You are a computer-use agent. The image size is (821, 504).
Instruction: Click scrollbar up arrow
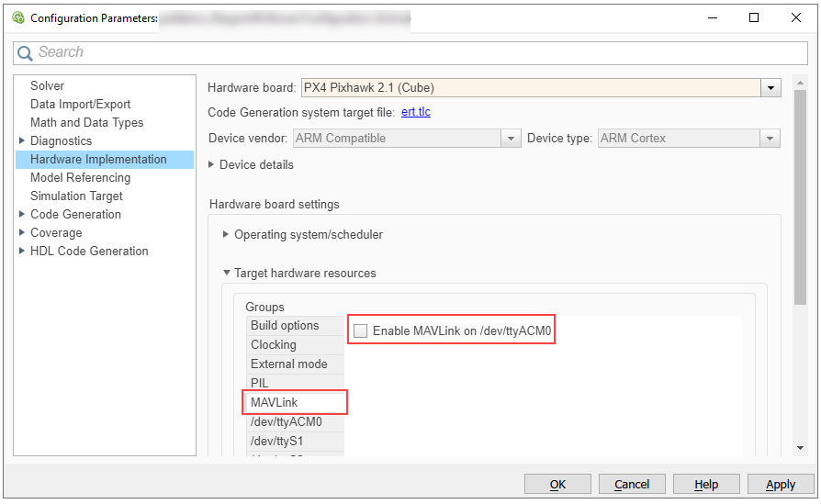[x=800, y=83]
